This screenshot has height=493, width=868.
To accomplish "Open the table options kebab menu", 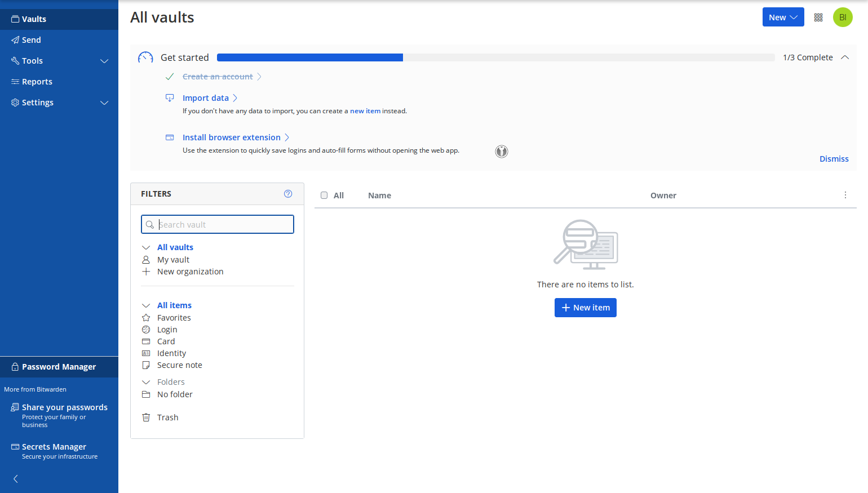I will 845,195.
